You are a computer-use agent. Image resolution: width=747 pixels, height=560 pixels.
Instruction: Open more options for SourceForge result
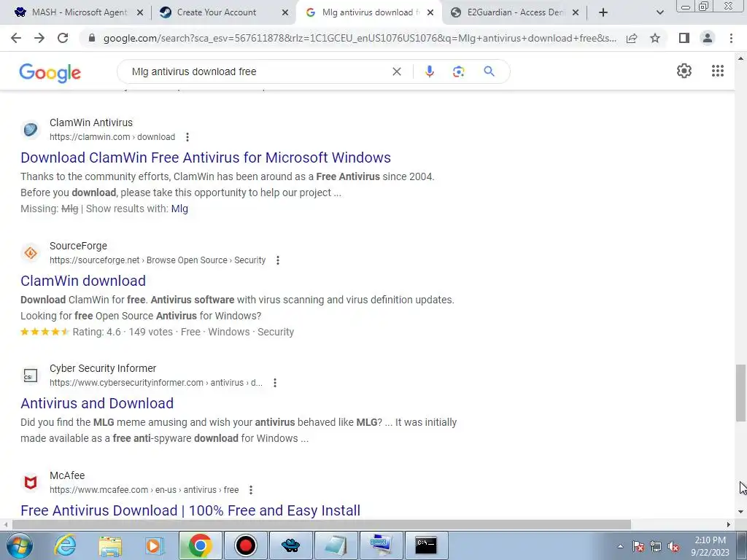[278, 260]
